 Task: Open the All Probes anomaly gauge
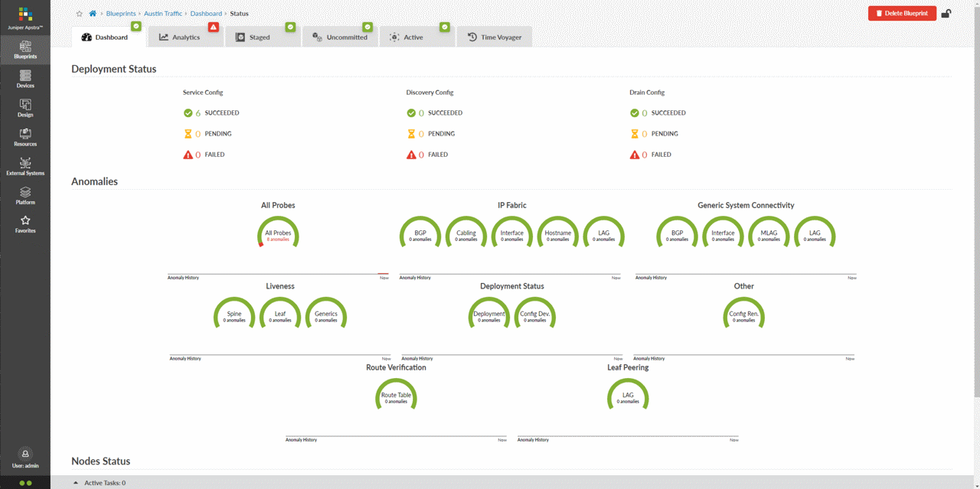[277, 232]
